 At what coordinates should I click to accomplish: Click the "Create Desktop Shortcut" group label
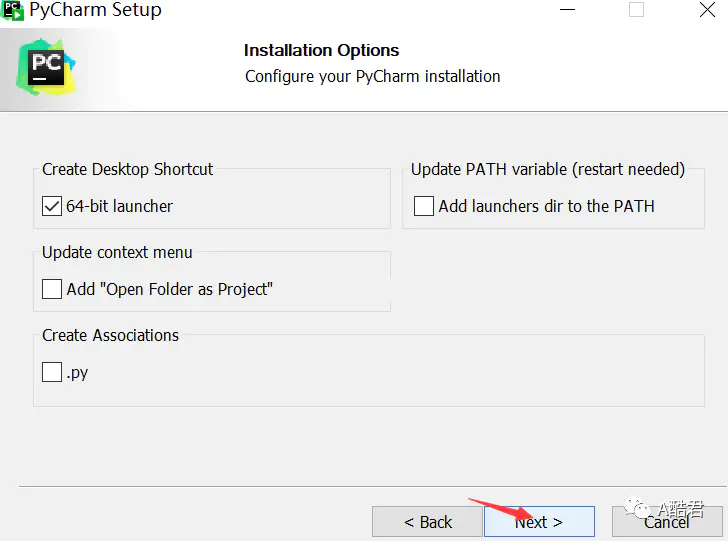[128, 169]
